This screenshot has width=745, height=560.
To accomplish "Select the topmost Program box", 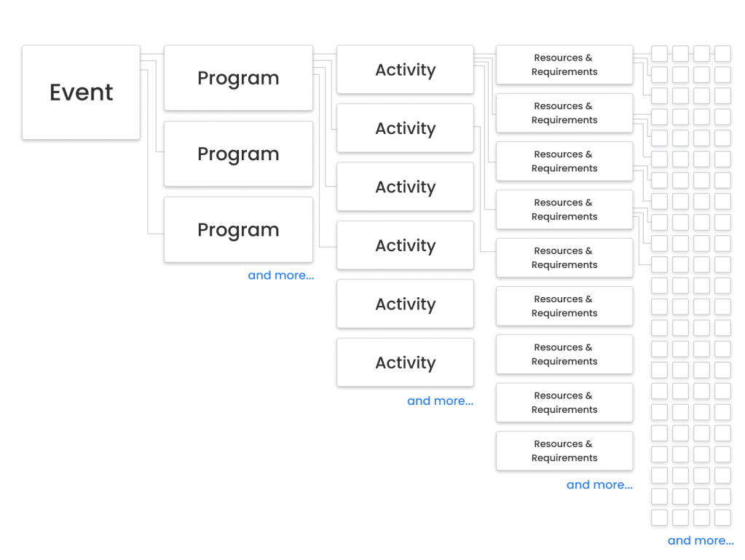I will point(238,78).
